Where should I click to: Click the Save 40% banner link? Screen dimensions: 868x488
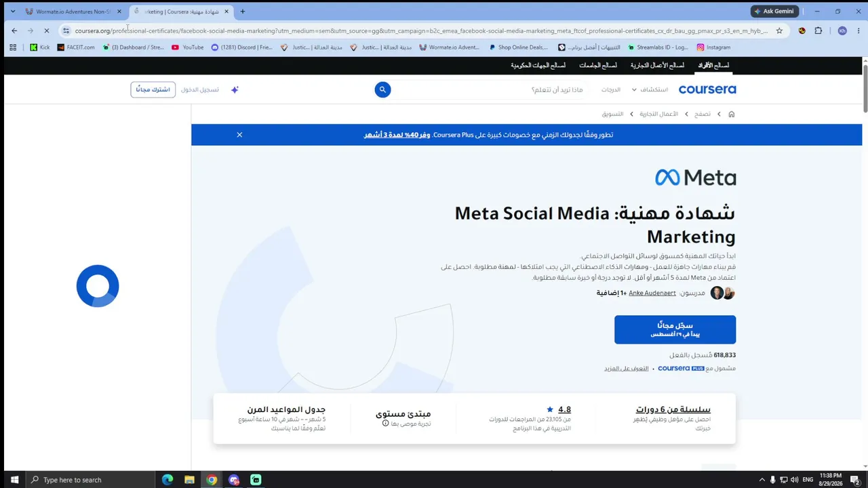coord(397,135)
